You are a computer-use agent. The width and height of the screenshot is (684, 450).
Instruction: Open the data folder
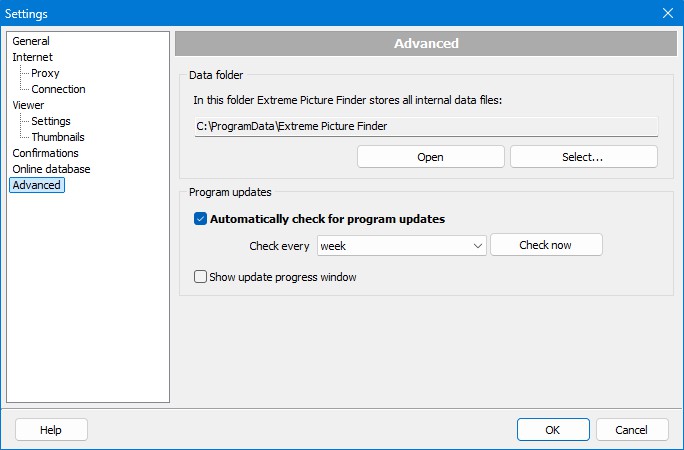click(431, 157)
